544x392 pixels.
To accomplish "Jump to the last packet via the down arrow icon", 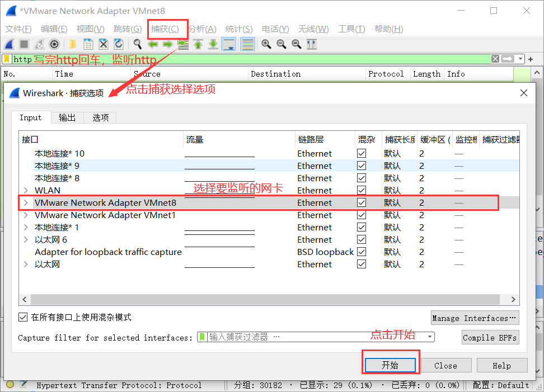I will coord(213,44).
